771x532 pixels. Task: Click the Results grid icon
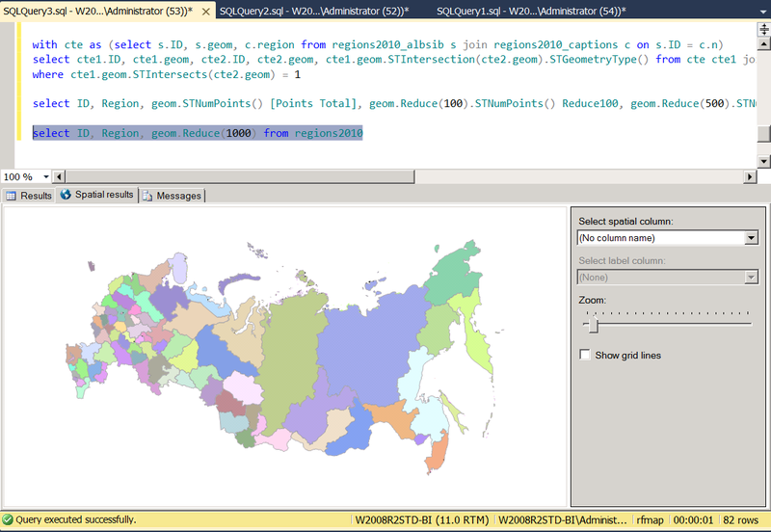pos(11,196)
